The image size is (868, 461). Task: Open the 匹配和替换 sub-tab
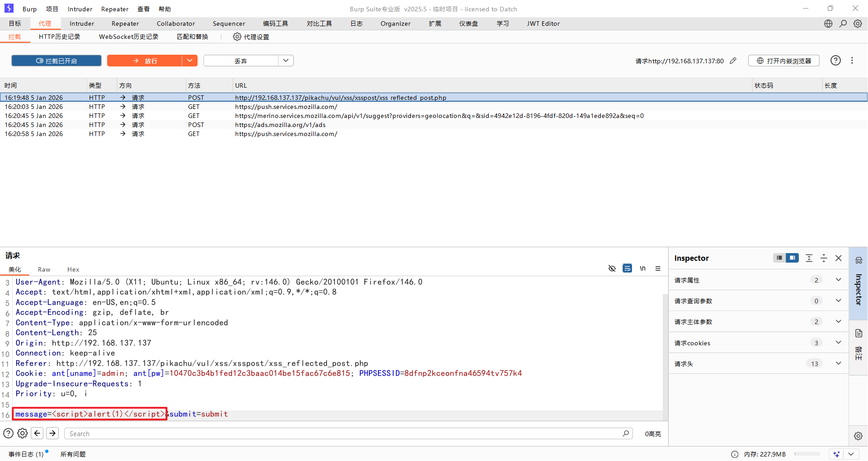[193, 37]
